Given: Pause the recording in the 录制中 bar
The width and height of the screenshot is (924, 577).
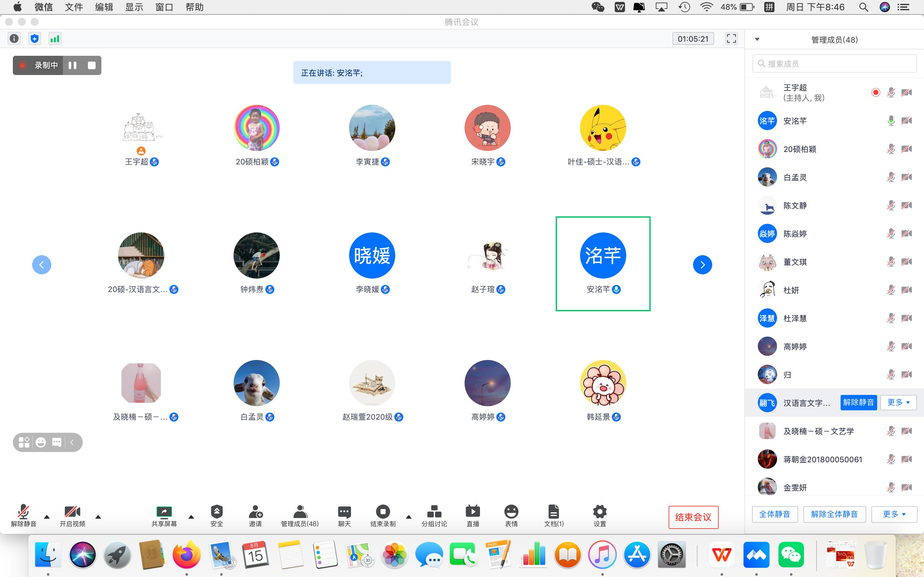Looking at the screenshot, I should click(x=73, y=65).
